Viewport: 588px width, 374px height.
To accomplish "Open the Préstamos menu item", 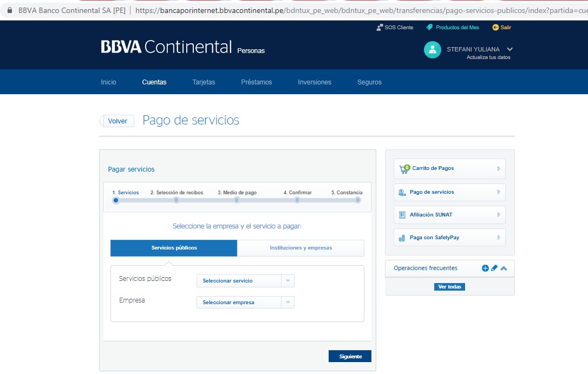I will tap(257, 82).
